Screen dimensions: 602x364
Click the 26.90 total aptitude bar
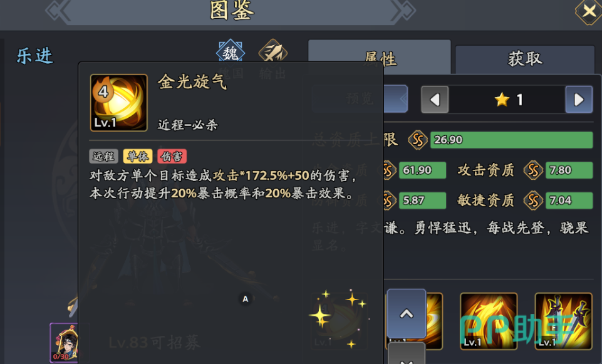(x=511, y=140)
